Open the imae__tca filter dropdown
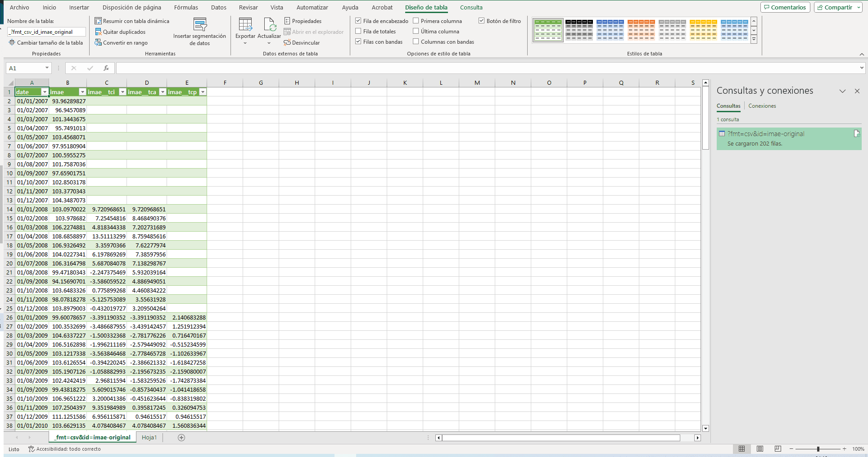868x457 pixels. [x=163, y=92]
